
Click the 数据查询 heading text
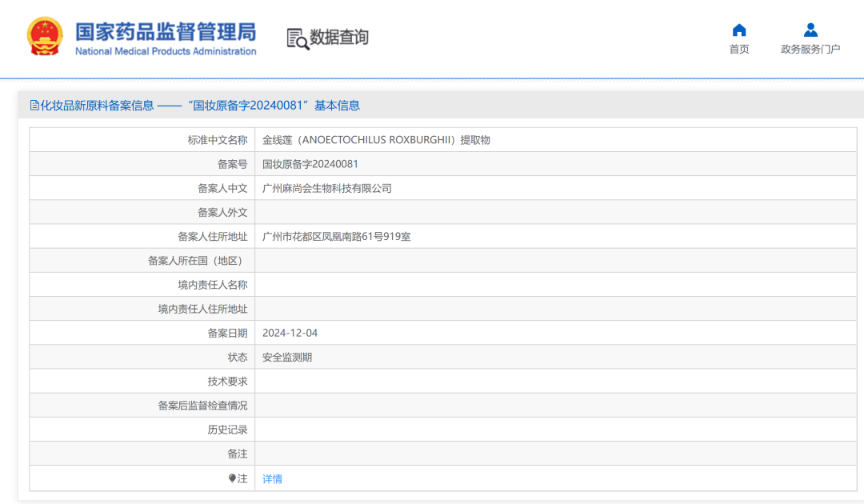click(339, 38)
